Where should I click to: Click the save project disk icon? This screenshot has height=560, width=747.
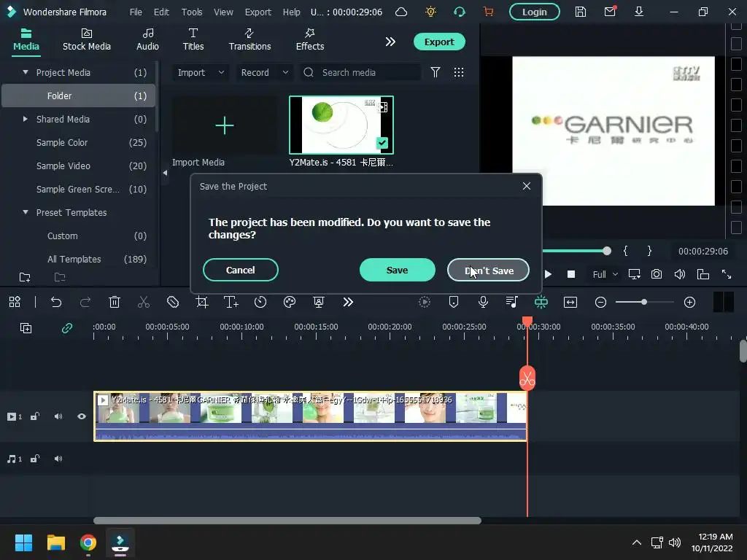click(x=580, y=12)
